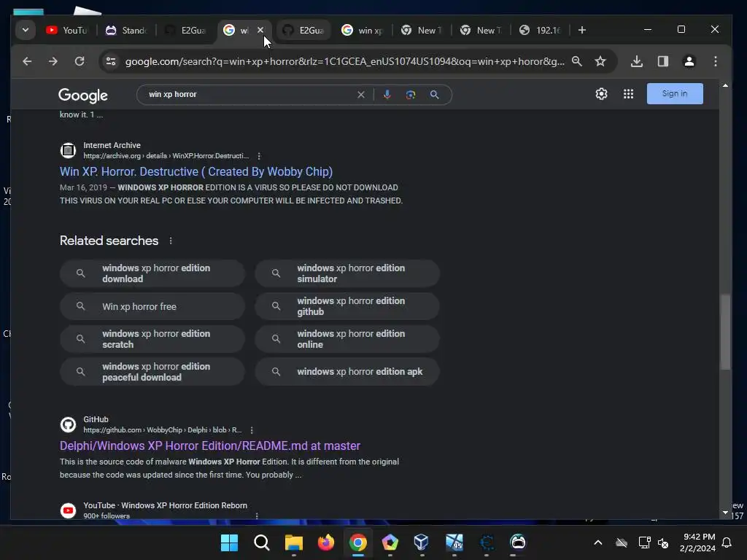747x560 pixels.
Task: Click the Google logo
Action: coord(83,96)
